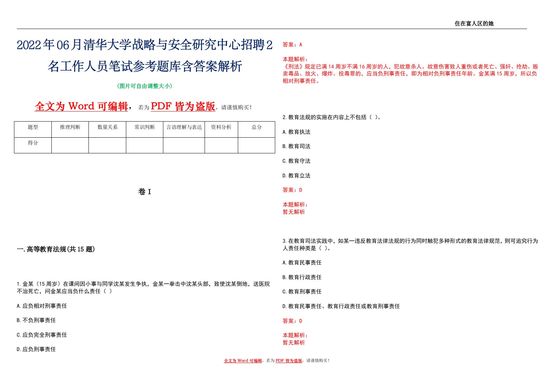Image resolution: width=555 pixels, height=392 pixels.
Task: Click footer link 全文为 Word 可编辑
Action: click(243, 361)
